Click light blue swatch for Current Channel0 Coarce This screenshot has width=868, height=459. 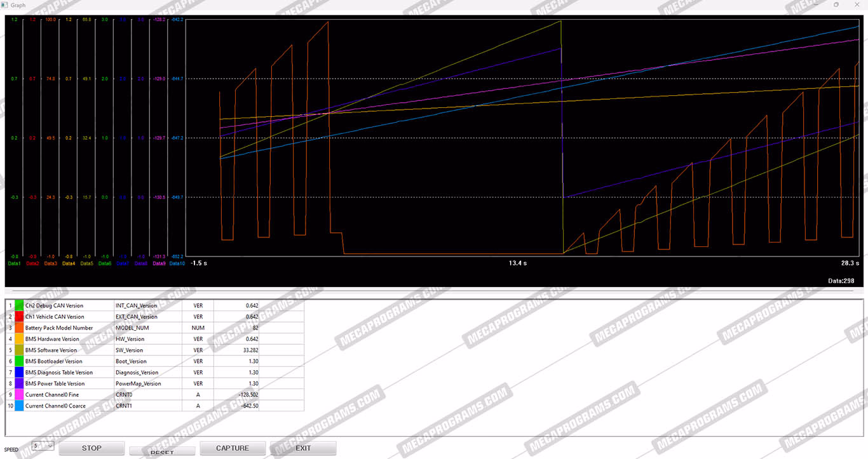[x=19, y=406]
